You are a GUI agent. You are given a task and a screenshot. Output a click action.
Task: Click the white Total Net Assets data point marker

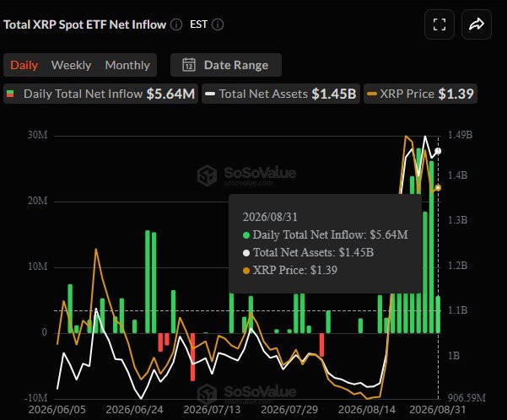coord(438,151)
